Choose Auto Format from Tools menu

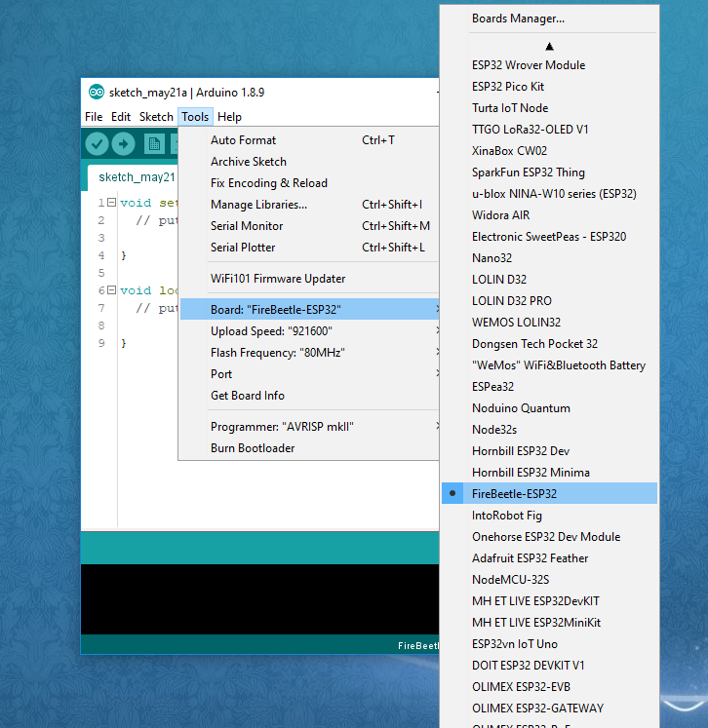309,139
